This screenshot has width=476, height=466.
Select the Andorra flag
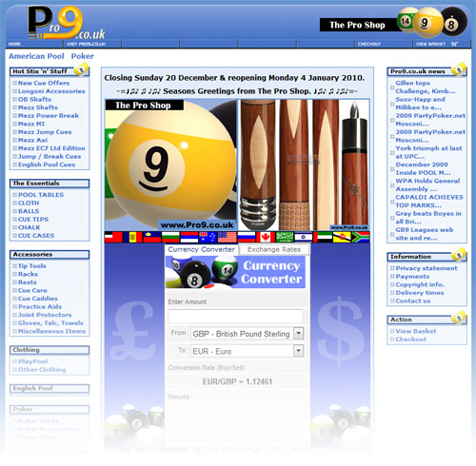[x=132, y=237]
